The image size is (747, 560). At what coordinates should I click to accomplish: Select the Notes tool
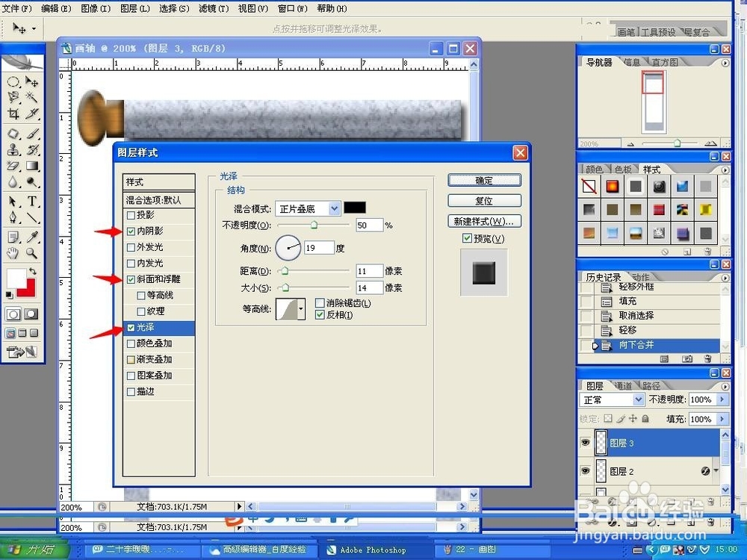point(13,237)
